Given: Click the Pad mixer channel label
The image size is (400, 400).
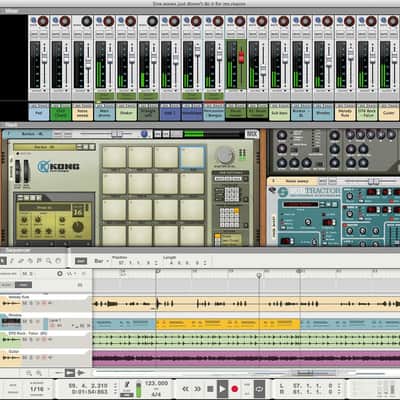Looking at the screenshot, I should pyautogui.click(x=39, y=113).
